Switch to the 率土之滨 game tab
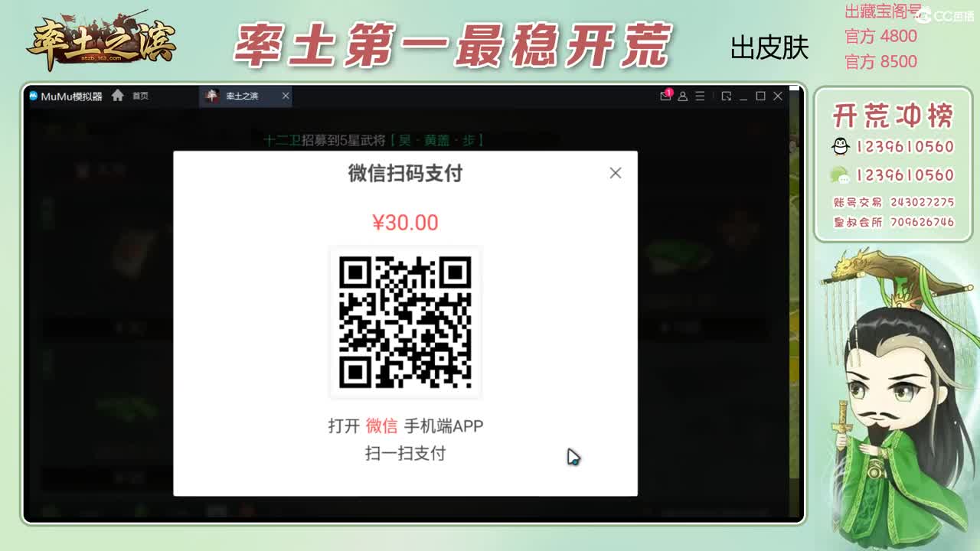This screenshot has width=980, height=551. point(240,96)
